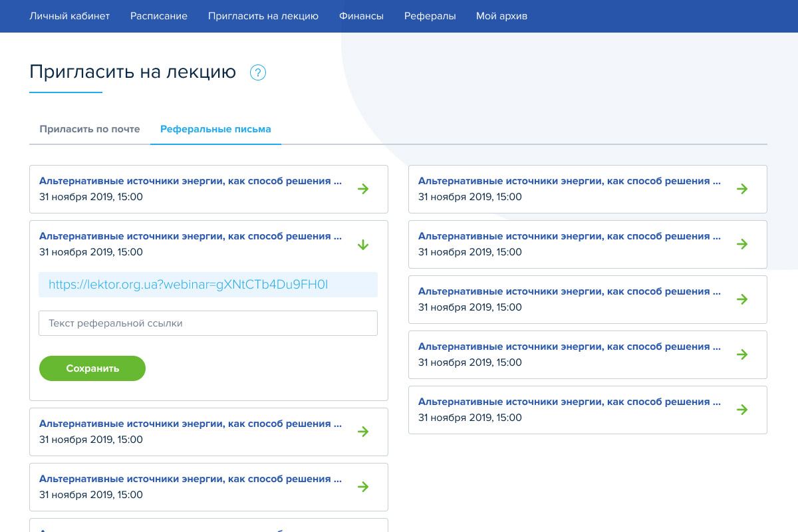The width and height of the screenshot is (798, 532).
Task: Open Личный кабинет in the top navigation
Action: coord(69,16)
